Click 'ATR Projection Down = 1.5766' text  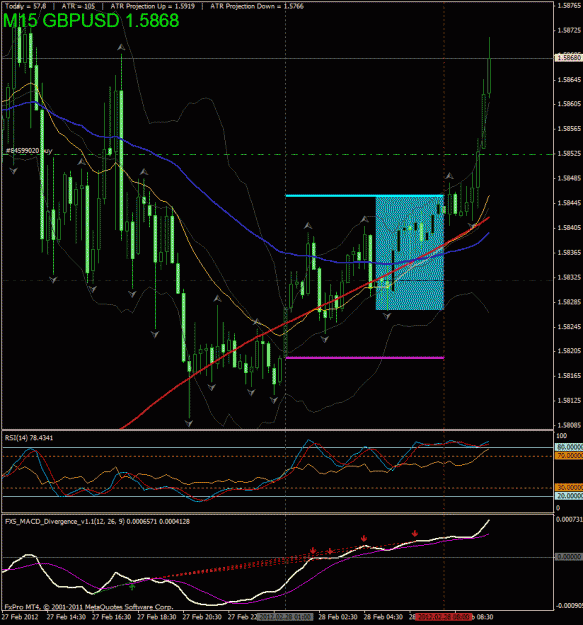click(257, 6)
